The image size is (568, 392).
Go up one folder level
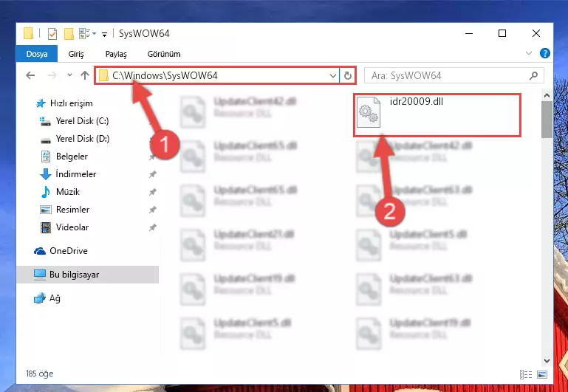85,75
